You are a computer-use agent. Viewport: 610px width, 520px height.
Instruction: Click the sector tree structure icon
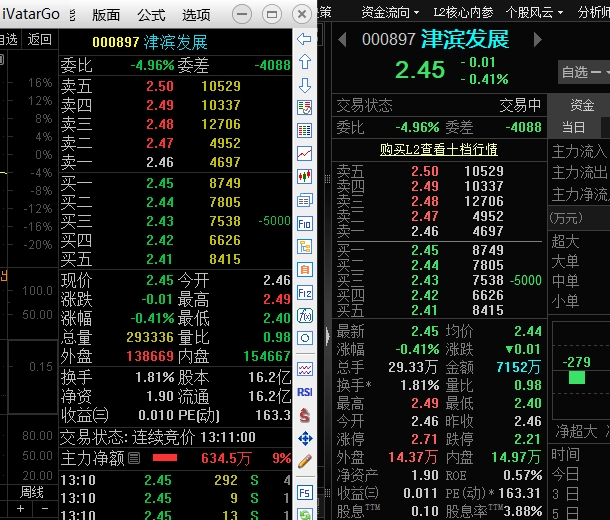pos(304,247)
